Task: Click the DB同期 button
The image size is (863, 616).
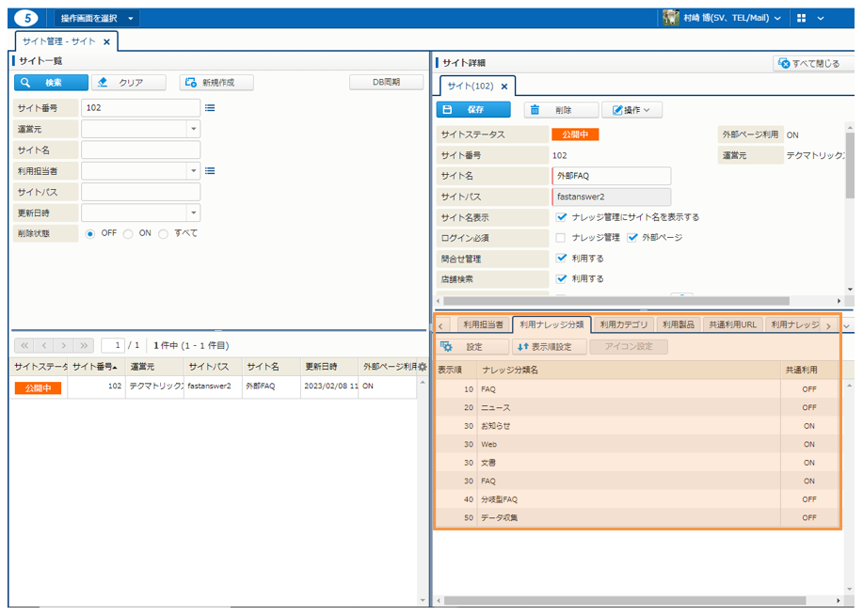Action: (x=386, y=83)
